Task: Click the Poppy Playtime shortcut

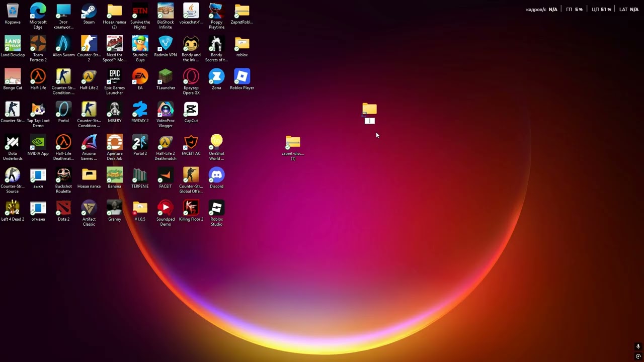Action: (216, 11)
